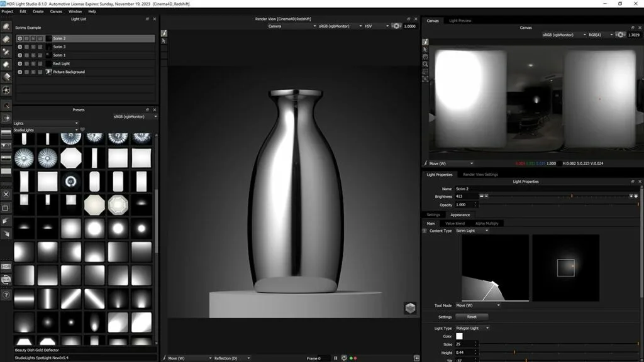Hide the Picture Background layer
This screenshot has width=644, height=362.
point(19,72)
